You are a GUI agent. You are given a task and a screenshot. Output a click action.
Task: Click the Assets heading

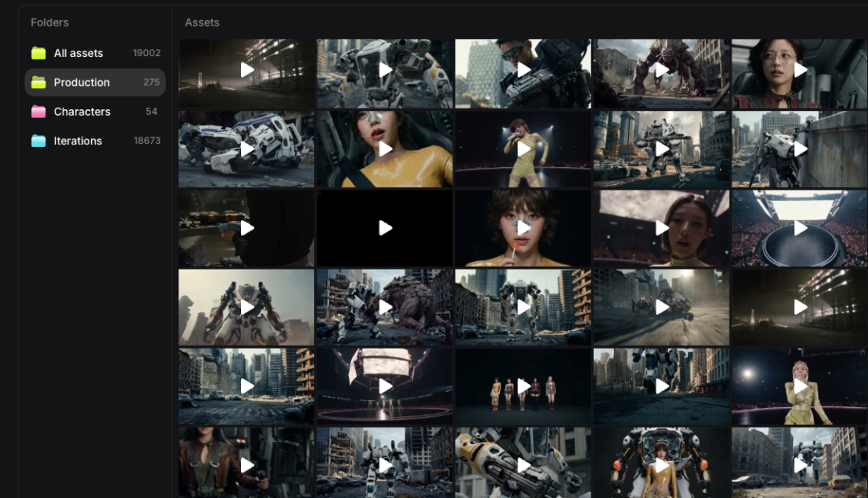202,22
